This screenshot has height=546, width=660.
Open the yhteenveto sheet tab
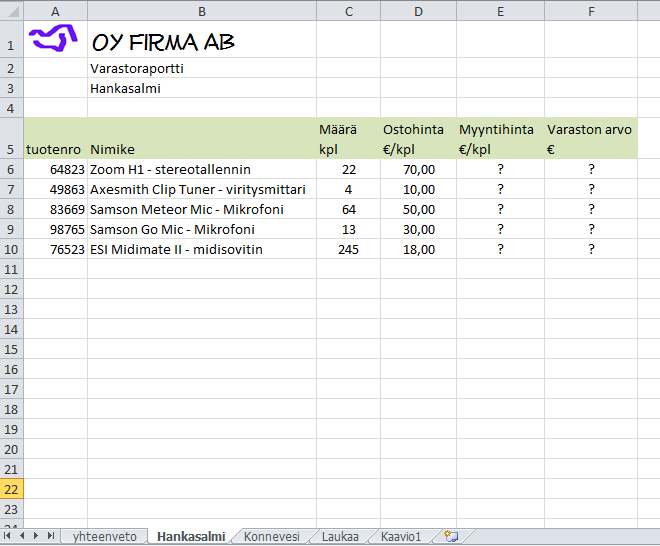(x=104, y=536)
